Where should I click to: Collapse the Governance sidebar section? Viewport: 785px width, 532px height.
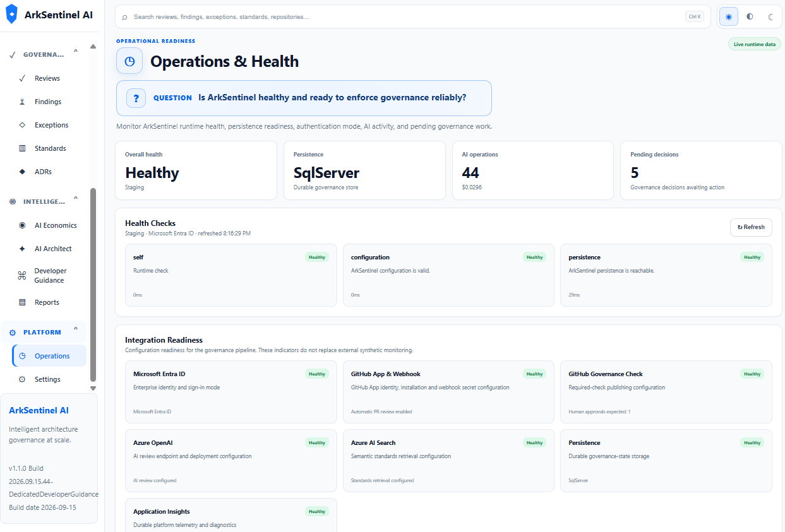point(76,52)
